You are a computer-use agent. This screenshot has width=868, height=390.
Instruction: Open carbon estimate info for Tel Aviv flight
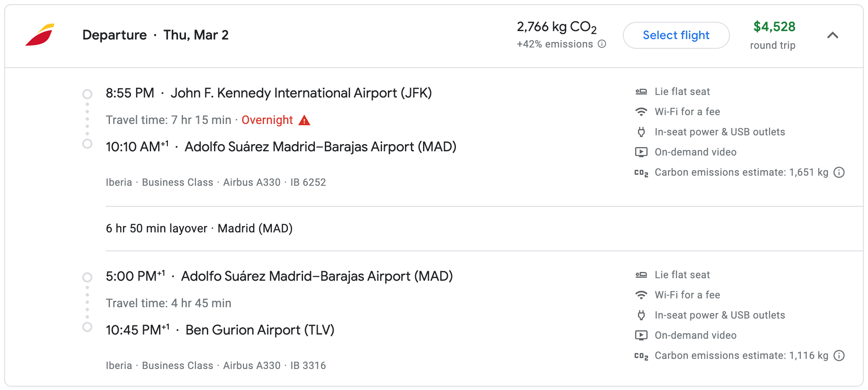click(839, 356)
